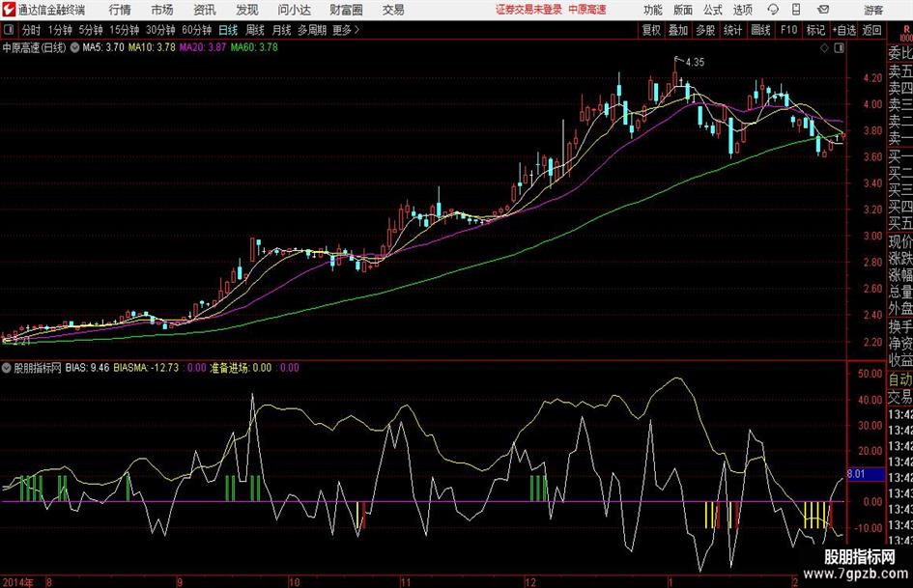Click the red Tongdaxin logo icon
913x588 pixels.
[x=9, y=10]
